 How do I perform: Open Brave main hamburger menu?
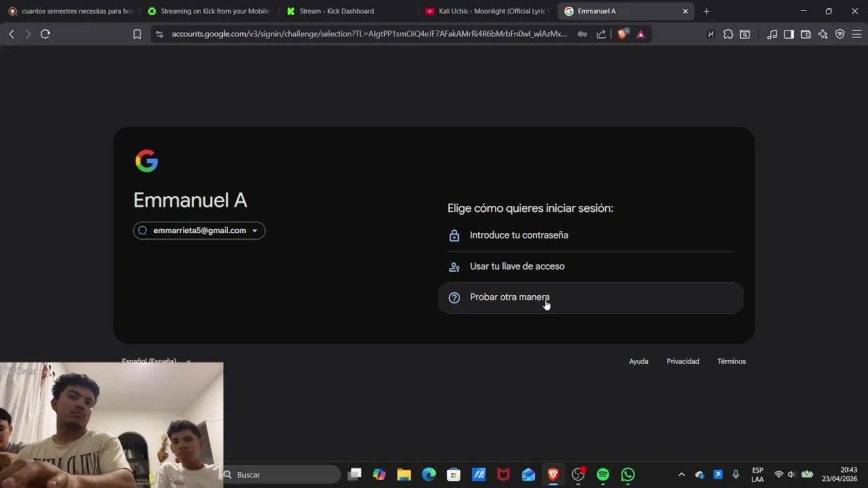click(856, 34)
